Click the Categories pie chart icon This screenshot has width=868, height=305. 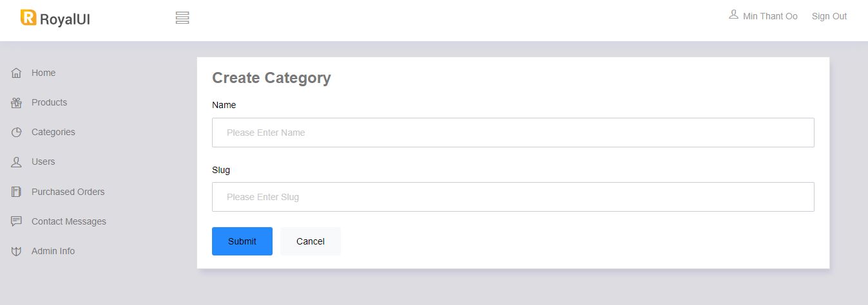coord(17,133)
